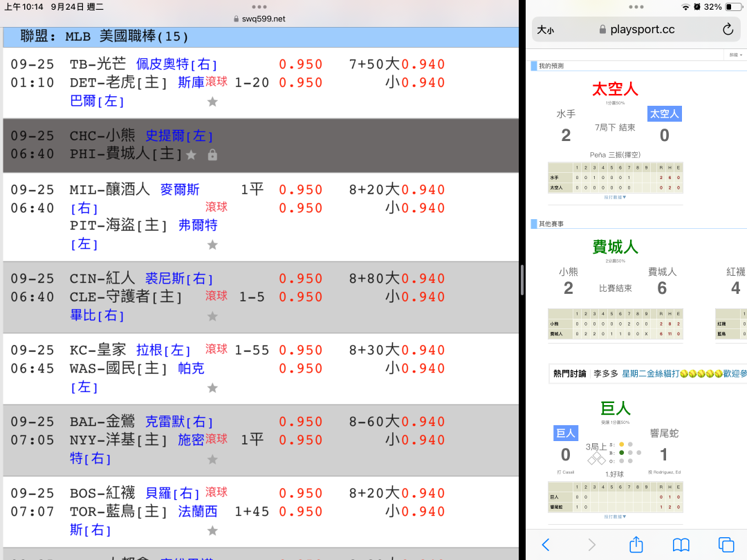
Task: Go back in the playsport.cc Safari window
Action: point(546,544)
